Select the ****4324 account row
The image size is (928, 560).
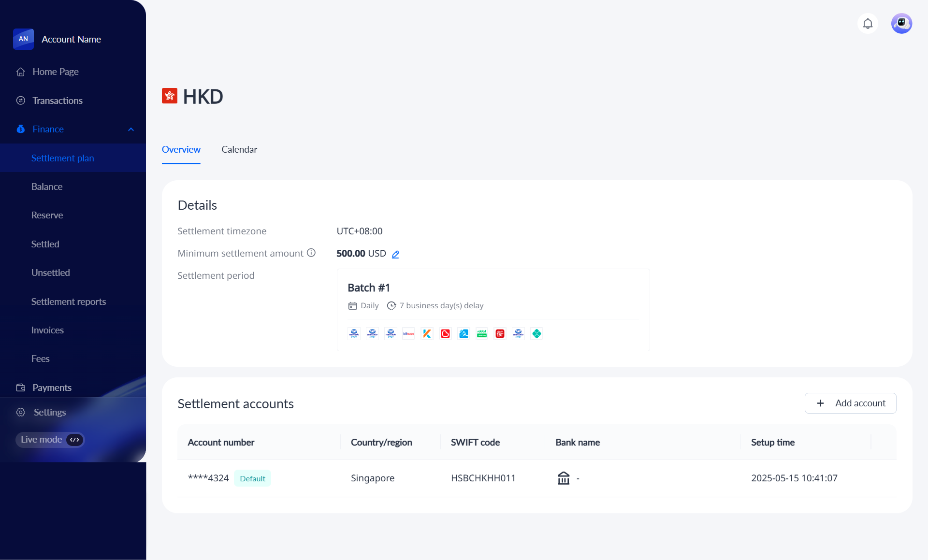[x=208, y=478]
